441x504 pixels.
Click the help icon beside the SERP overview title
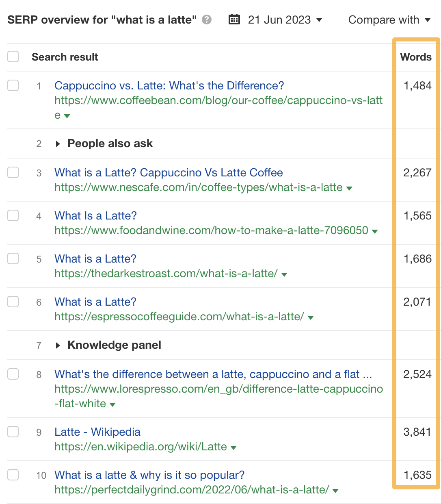(207, 20)
